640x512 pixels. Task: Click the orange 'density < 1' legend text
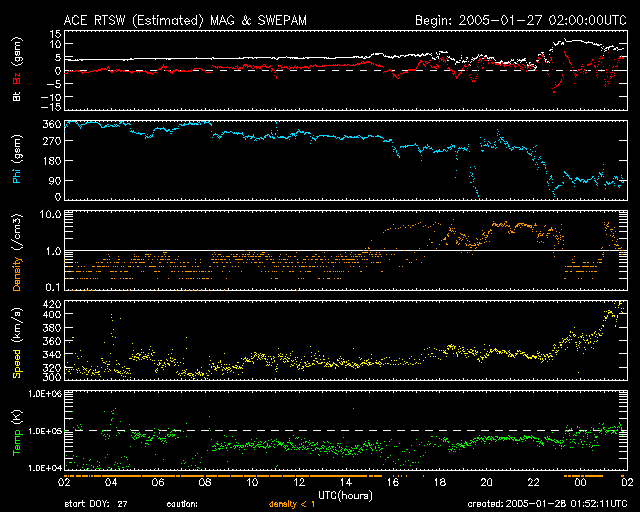point(292,504)
